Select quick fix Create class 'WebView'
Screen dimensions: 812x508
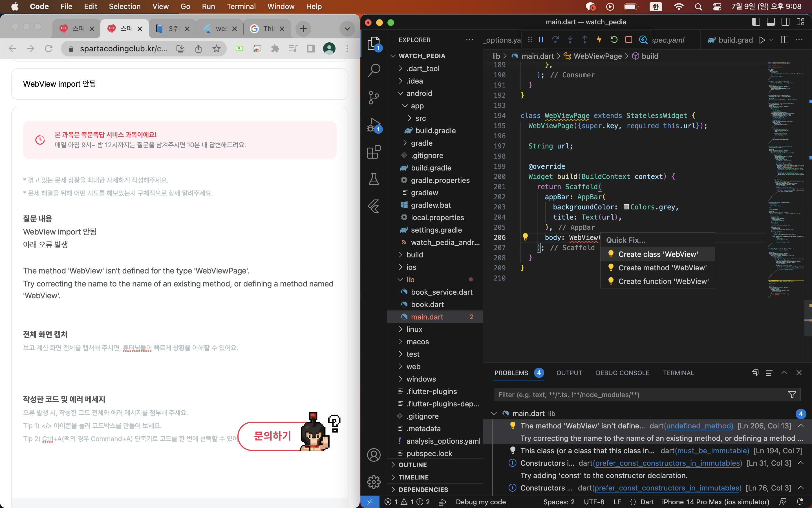pyautogui.click(x=657, y=254)
